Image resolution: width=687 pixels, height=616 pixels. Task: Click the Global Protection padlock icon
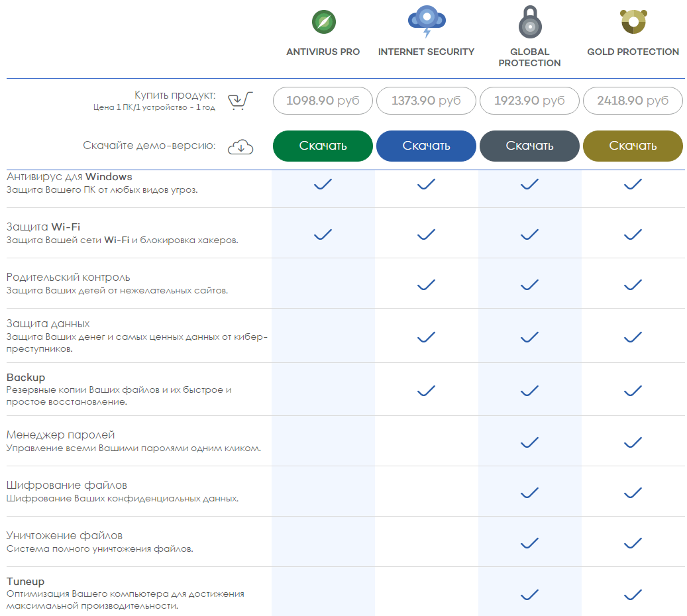pos(530,22)
